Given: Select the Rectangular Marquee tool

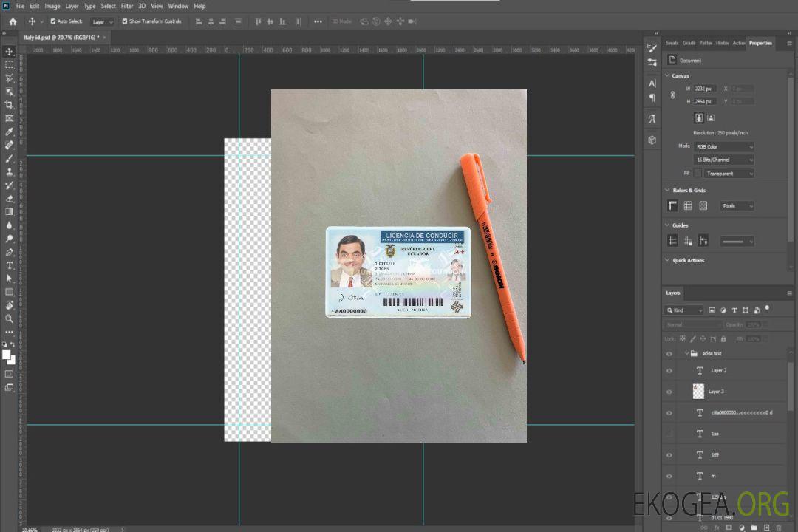Looking at the screenshot, I should click(9, 65).
